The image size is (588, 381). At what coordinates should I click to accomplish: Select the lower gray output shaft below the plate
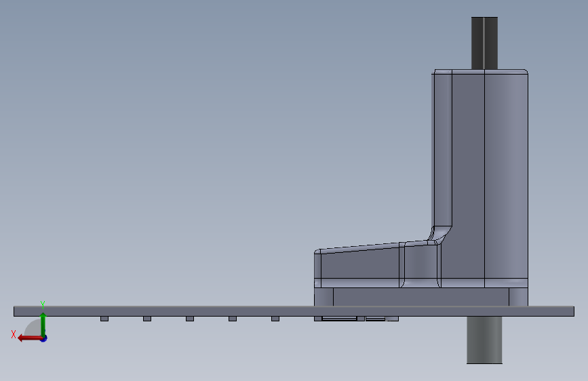[484, 340]
